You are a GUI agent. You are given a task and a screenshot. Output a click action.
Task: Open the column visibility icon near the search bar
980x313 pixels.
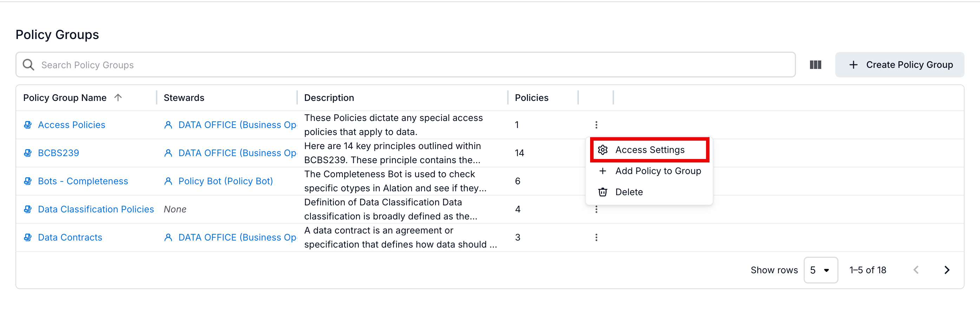point(815,65)
